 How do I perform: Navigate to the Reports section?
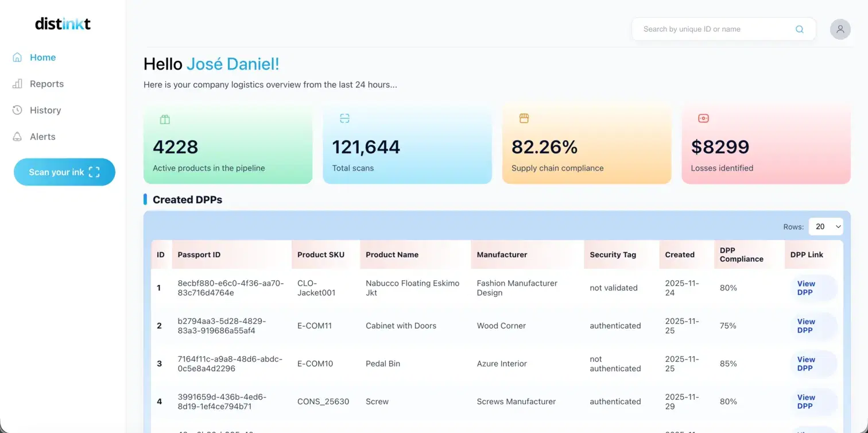pyautogui.click(x=46, y=83)
